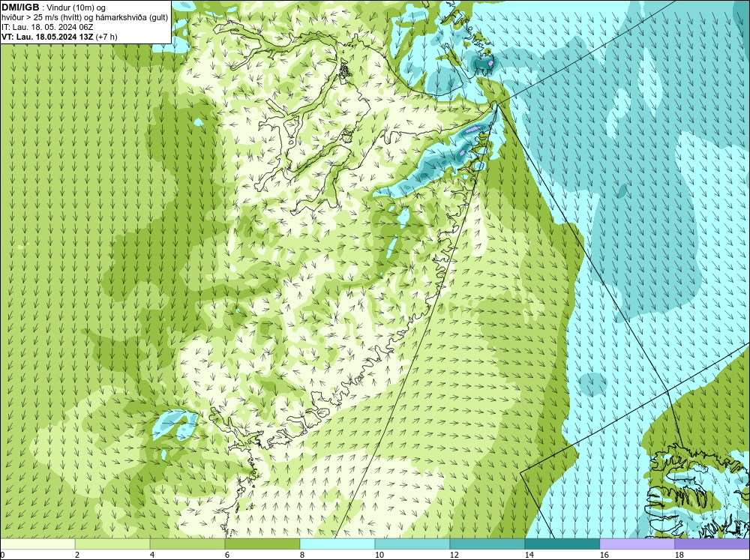This screenshot has width=750, height=560.
Task: Click the 6–8 m/s olive green legend swatch
Action: click(262, 544)
